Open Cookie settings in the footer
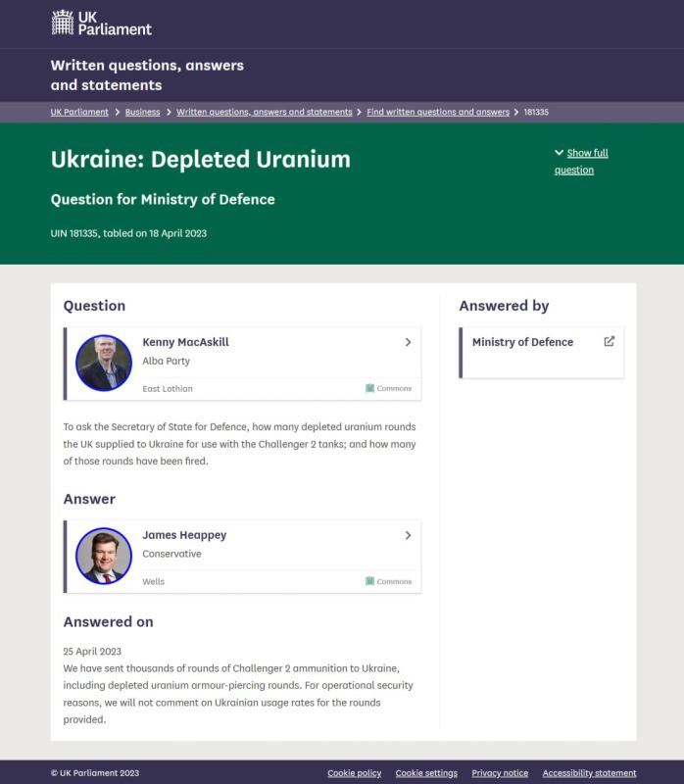Viewport: 684px width, 784px height. pos(426,773)
